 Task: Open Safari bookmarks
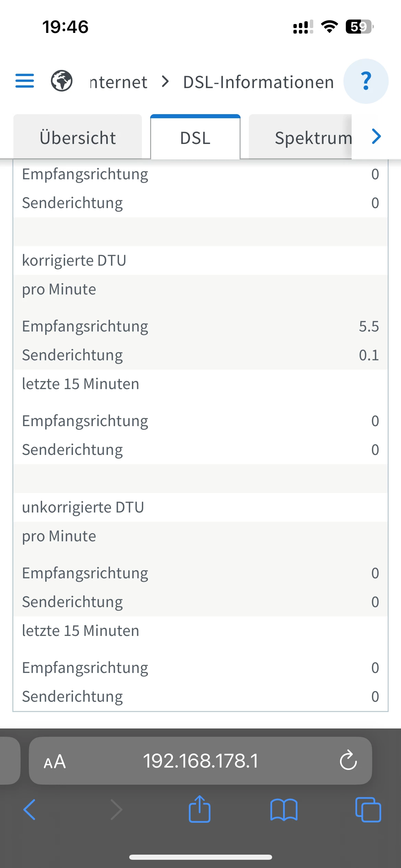click(284, 810)
